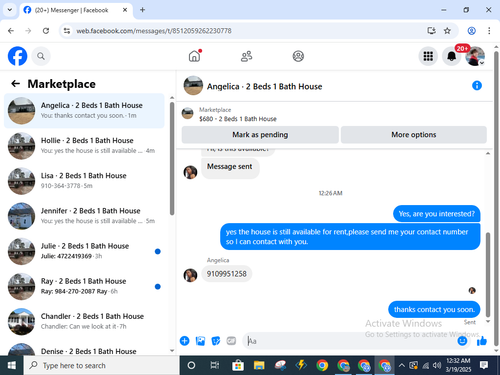Click Angelica's avatar beside 9109951258 message
The width and height of the screenshot is (500, 375).
click(190, 275)
